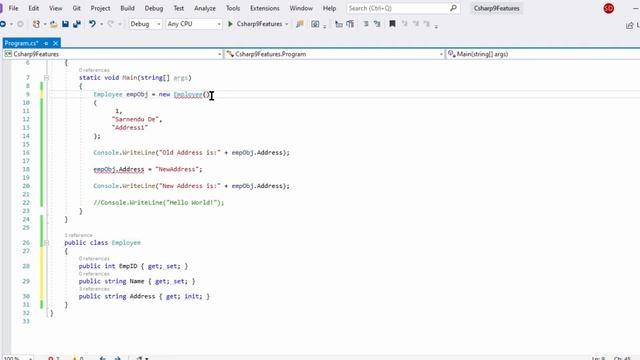Start debugging with the green play icon
Viewport: 640px width, 360px height.
pos(230,24)
